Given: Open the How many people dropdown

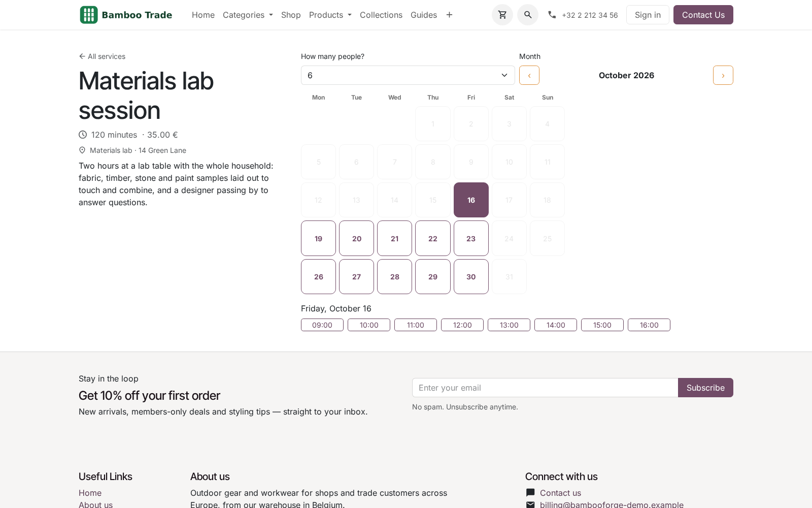Looking at the screenshot, I should pos(408,75).
